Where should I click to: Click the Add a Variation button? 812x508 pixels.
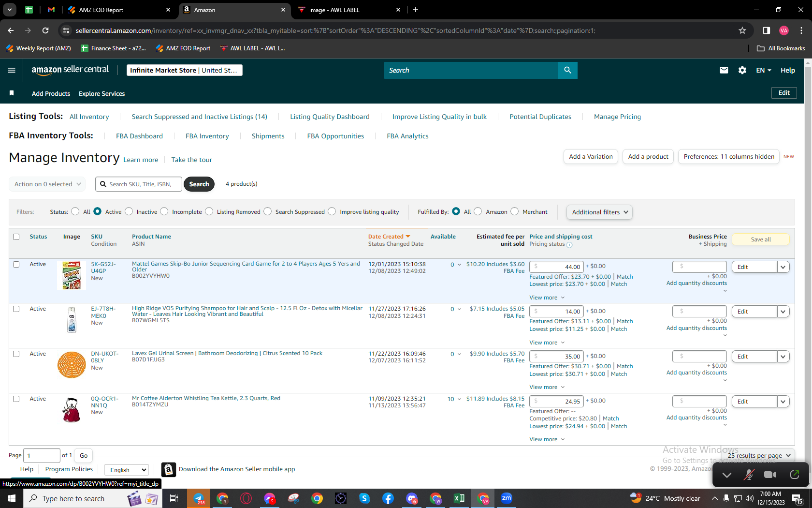coord(591,156)
